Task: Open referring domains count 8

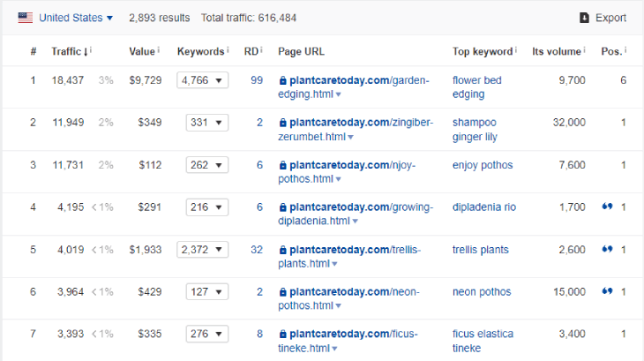Action: [x=259, y=334]
